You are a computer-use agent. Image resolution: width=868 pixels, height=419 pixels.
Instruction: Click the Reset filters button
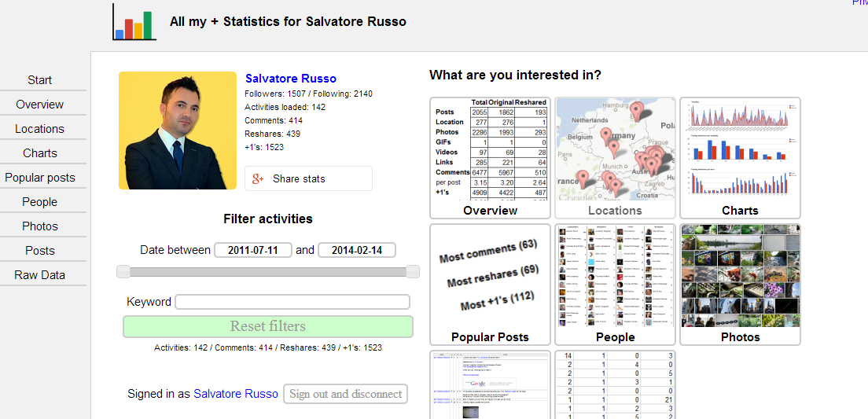pos(268,326)
